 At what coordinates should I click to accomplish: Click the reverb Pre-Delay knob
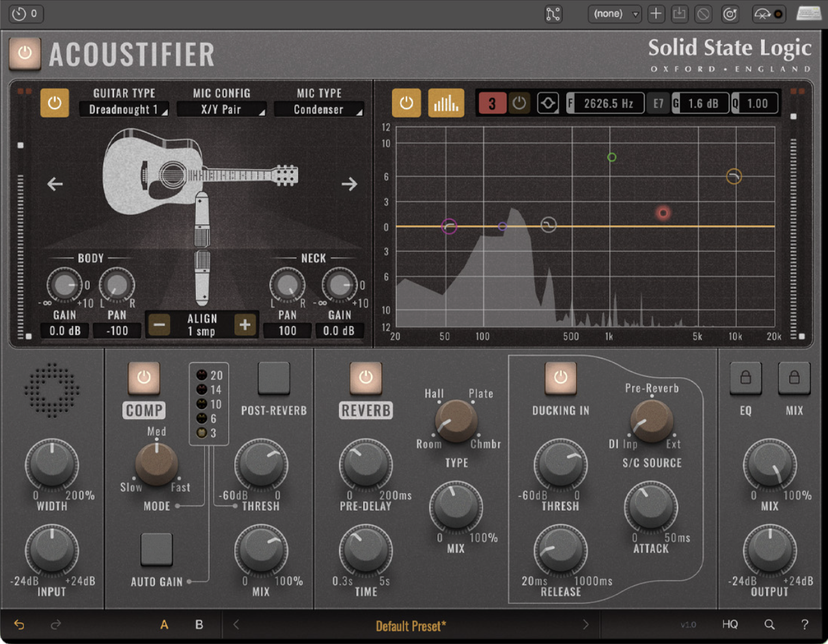click(366, 464)
